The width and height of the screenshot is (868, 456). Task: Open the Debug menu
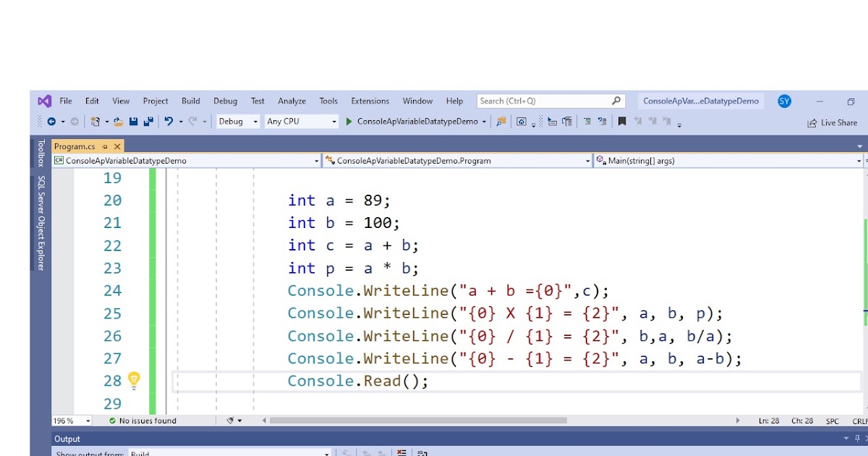[x=225, y=101]
